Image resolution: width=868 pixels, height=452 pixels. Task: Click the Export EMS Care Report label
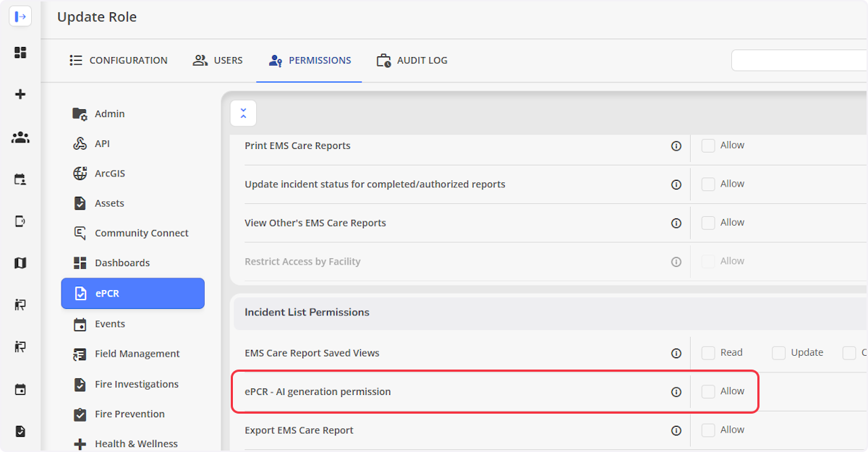(299, 430)
